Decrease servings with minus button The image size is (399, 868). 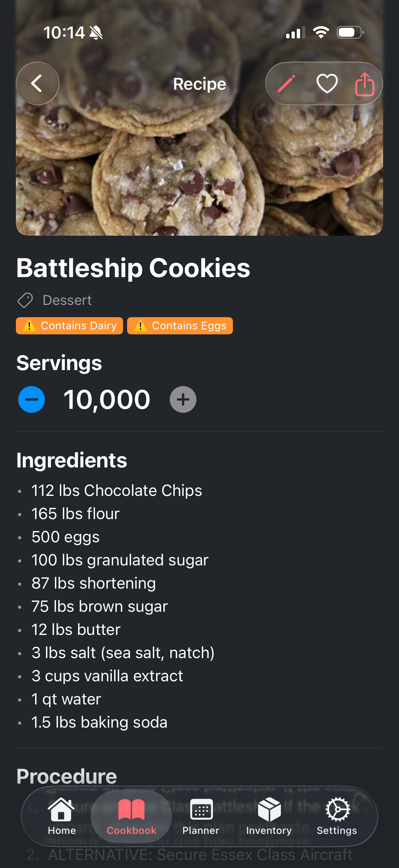(31, 399)
